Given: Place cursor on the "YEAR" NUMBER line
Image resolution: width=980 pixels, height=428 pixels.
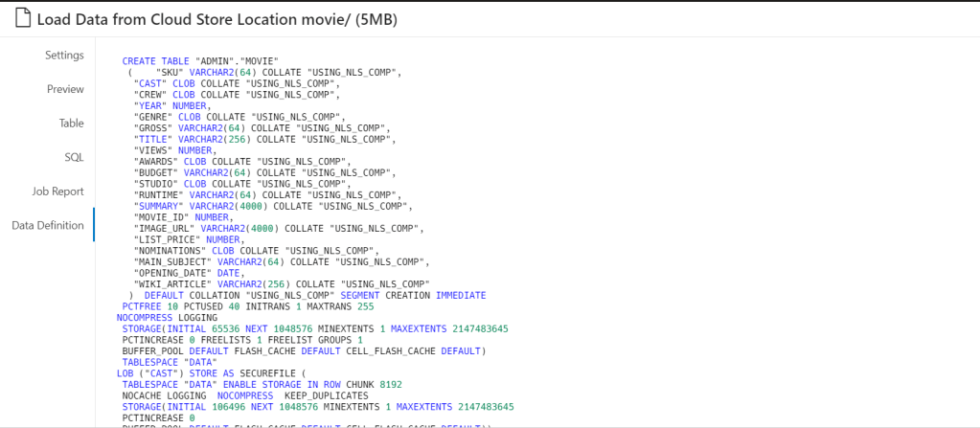Looking at the screenshot, I should 172,105.
